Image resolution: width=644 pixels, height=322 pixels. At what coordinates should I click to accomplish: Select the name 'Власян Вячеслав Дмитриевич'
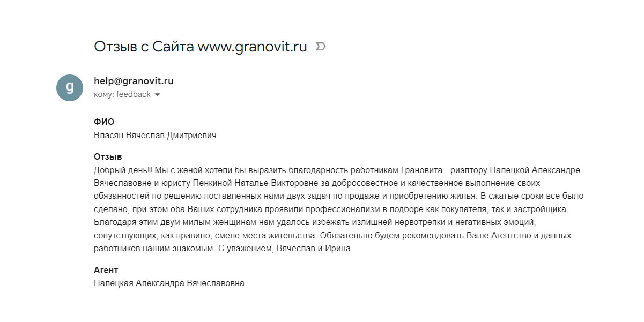[x=155, y=136]
